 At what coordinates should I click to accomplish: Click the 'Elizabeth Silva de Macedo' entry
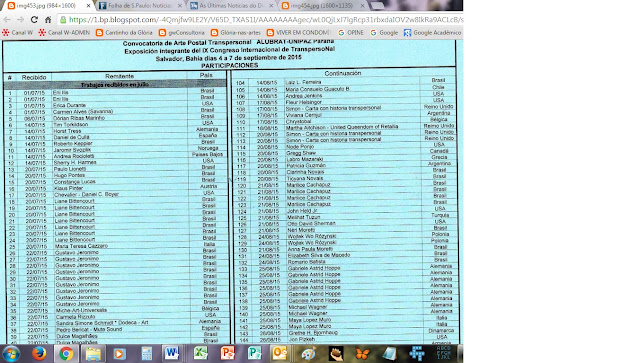[319, 255]
